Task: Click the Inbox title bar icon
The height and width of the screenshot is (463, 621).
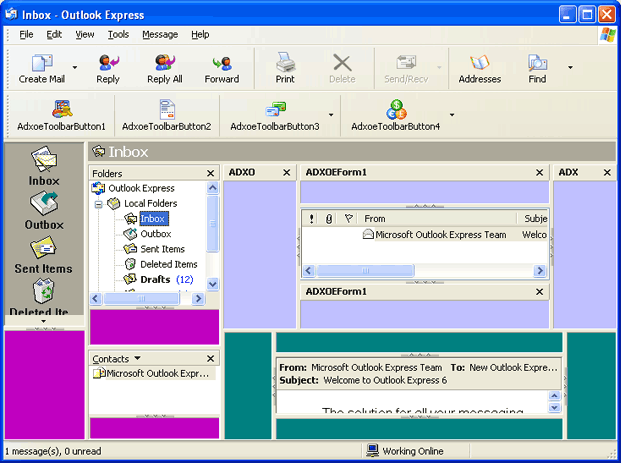Action: pos(99,151)
